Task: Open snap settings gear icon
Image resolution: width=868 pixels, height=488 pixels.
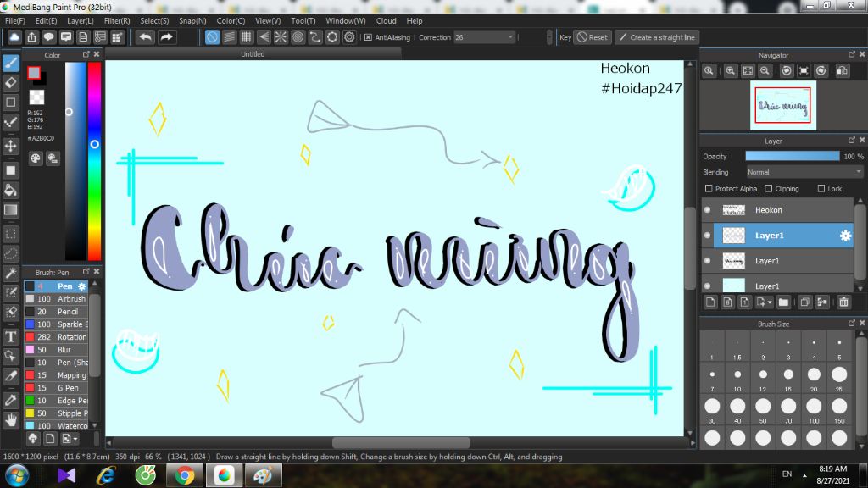Action: (349, 37)
